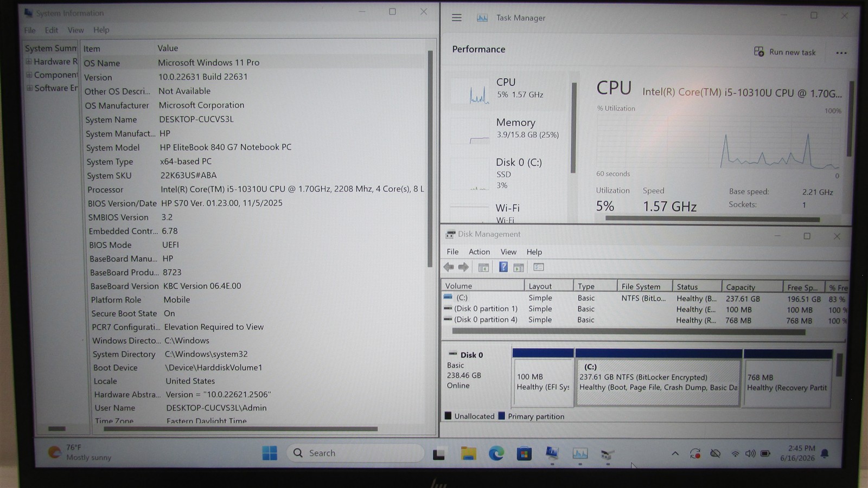Select System Summary in the tree

(51, 48)
